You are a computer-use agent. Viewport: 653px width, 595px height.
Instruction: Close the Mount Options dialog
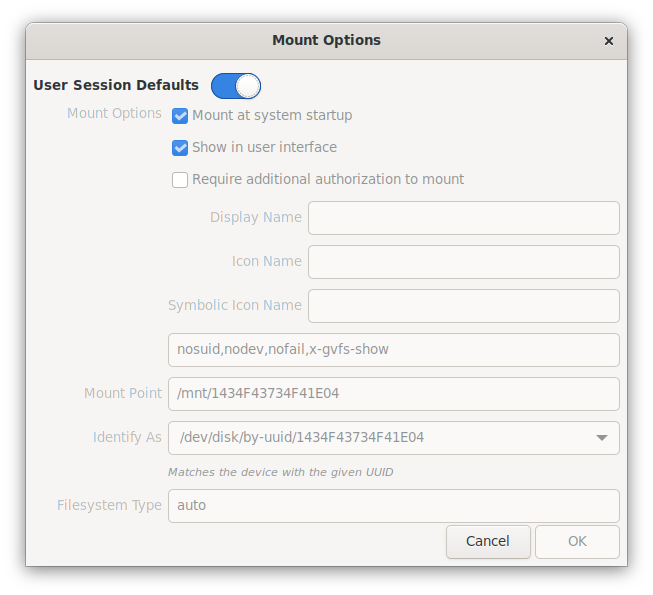(x=608, y=41)
